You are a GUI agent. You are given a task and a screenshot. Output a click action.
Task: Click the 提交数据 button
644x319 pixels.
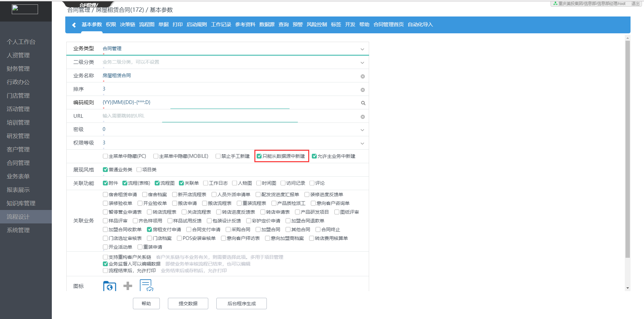(188, 304)
